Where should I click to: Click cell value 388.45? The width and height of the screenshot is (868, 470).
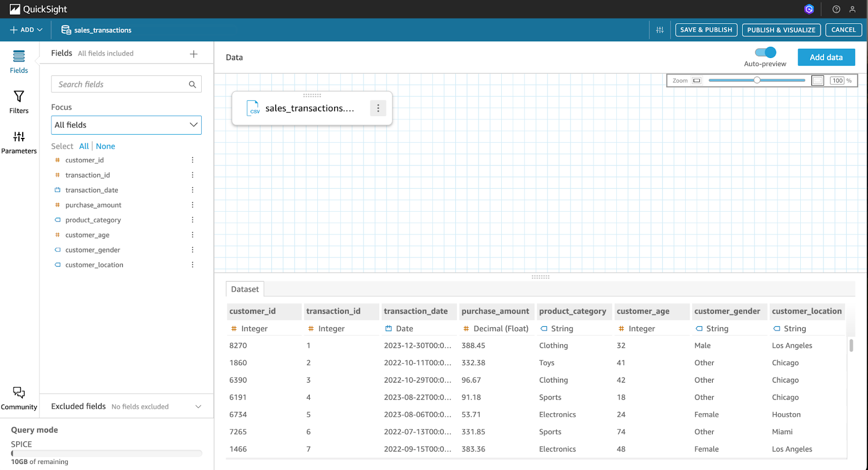tap(474, 345)
